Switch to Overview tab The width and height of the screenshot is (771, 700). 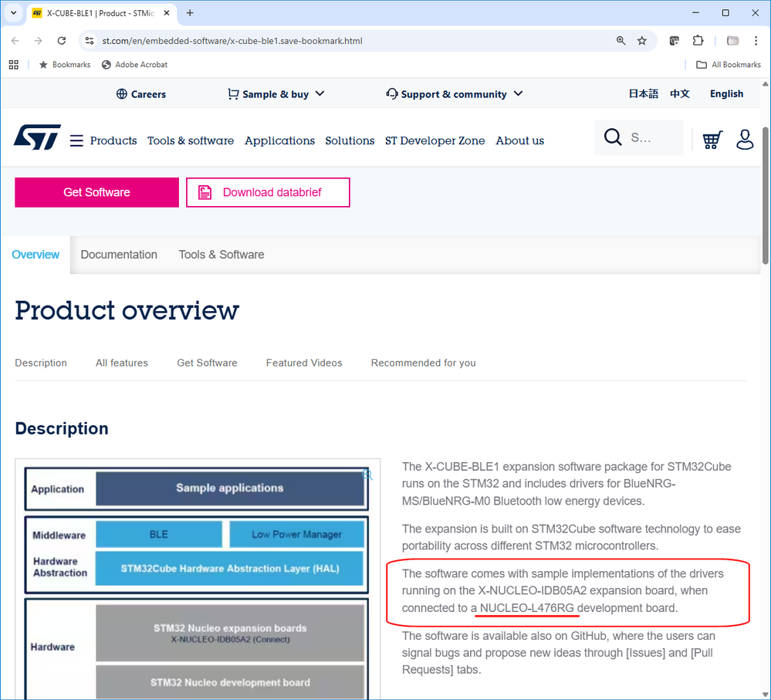click(x=36, y=255)
